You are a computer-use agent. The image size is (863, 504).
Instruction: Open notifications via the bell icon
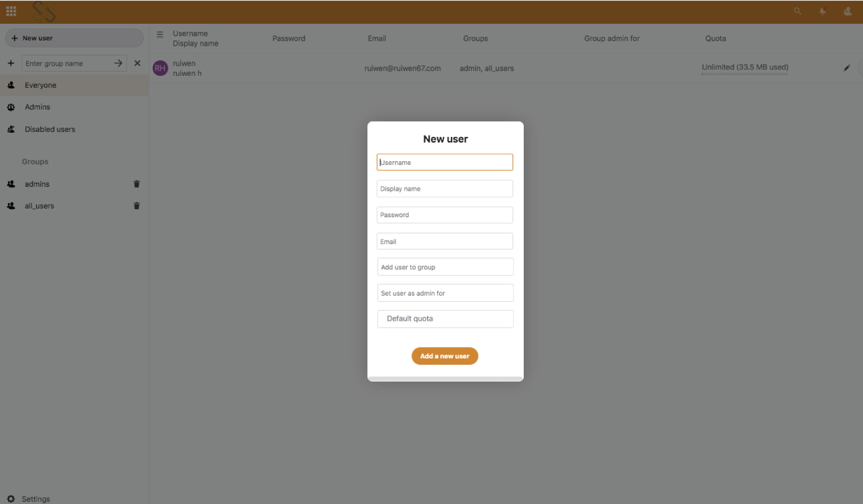[x=822, y=11]
